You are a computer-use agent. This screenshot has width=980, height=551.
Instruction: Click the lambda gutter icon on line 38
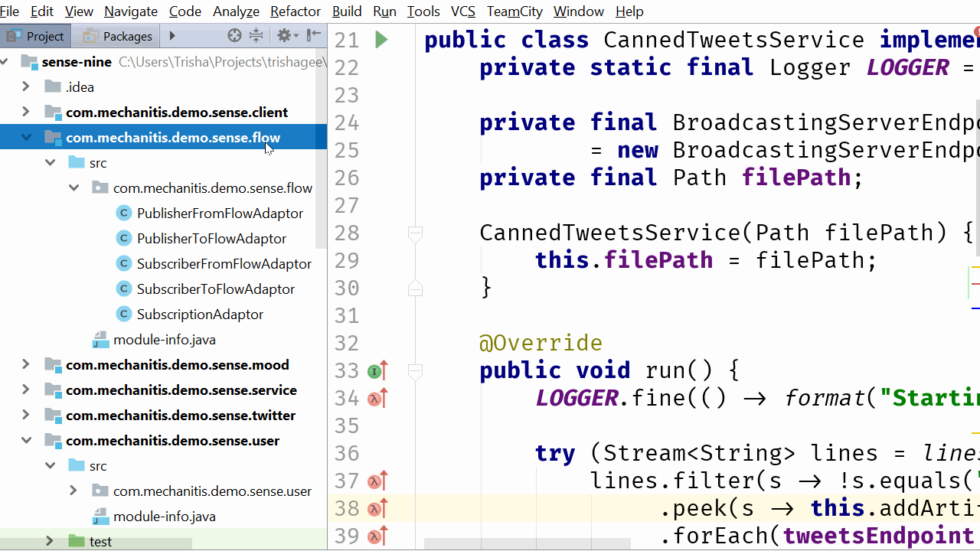pos(375,508)
